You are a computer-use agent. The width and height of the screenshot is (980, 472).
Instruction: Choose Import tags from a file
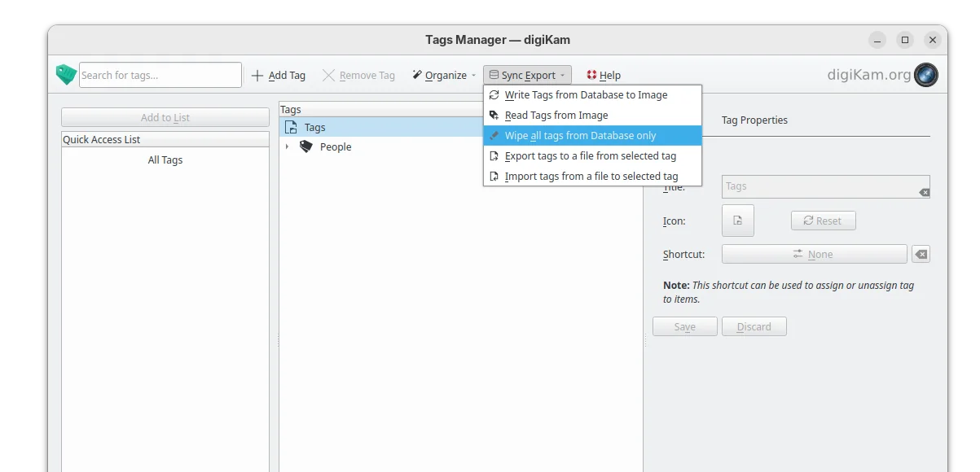tap(591, 176)
